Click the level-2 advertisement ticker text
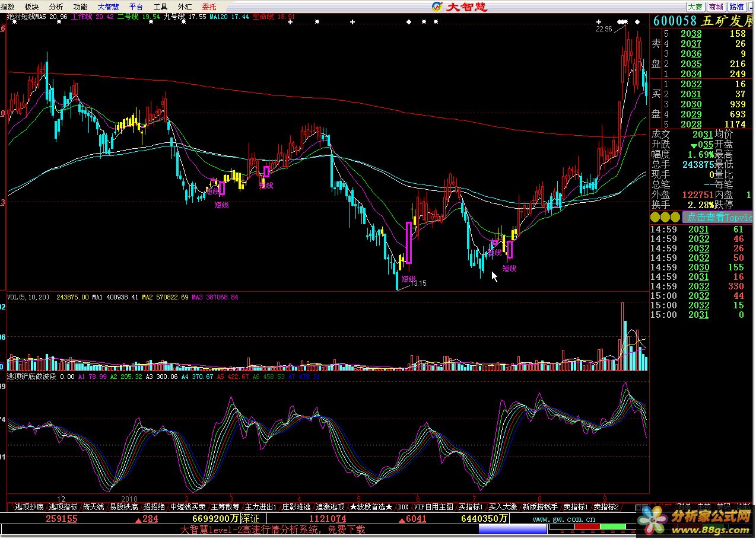The width and height of the screenshot is (756, 539). tap(273, 530)
